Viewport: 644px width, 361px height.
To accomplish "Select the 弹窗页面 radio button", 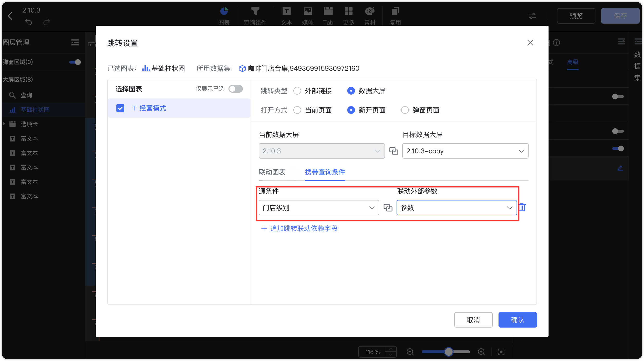I will 405,110.
